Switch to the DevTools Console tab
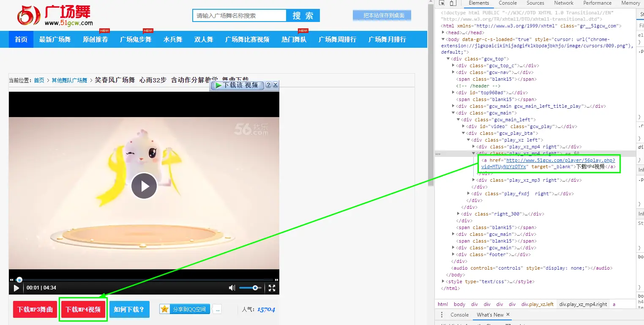Viewport: 644px width, 325px height. pos(508,3)
